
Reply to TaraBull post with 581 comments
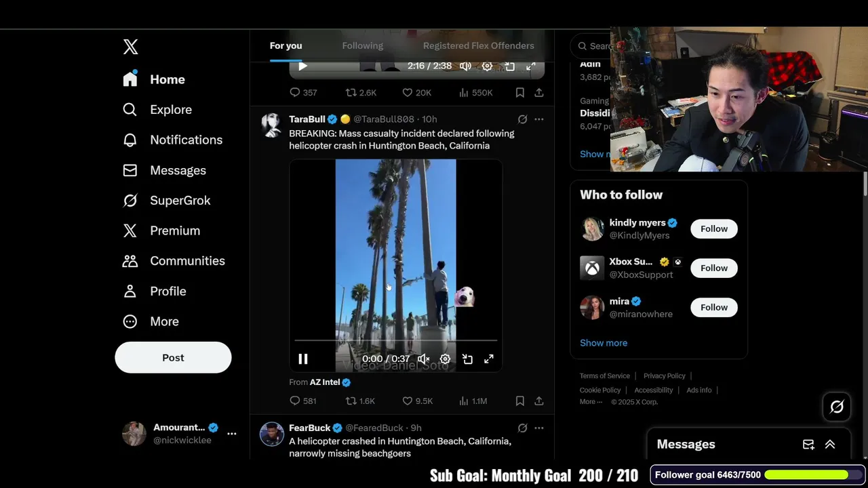click(x=302, y=401)
